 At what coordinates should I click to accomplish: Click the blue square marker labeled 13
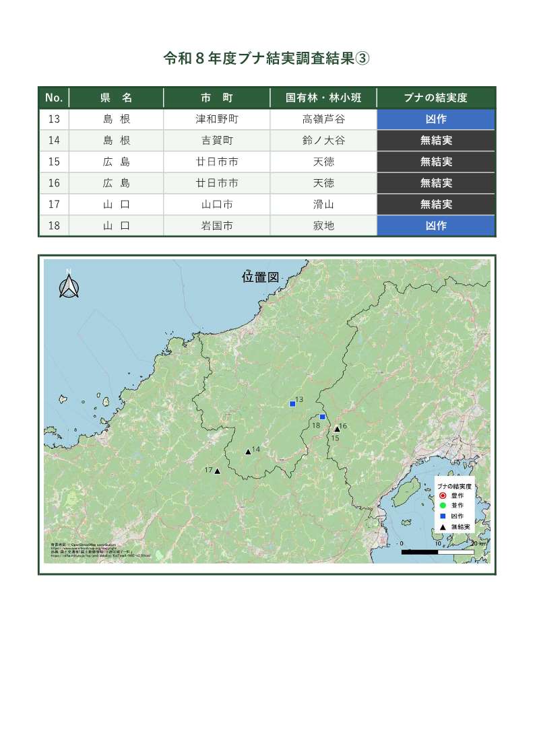(292, 404)
